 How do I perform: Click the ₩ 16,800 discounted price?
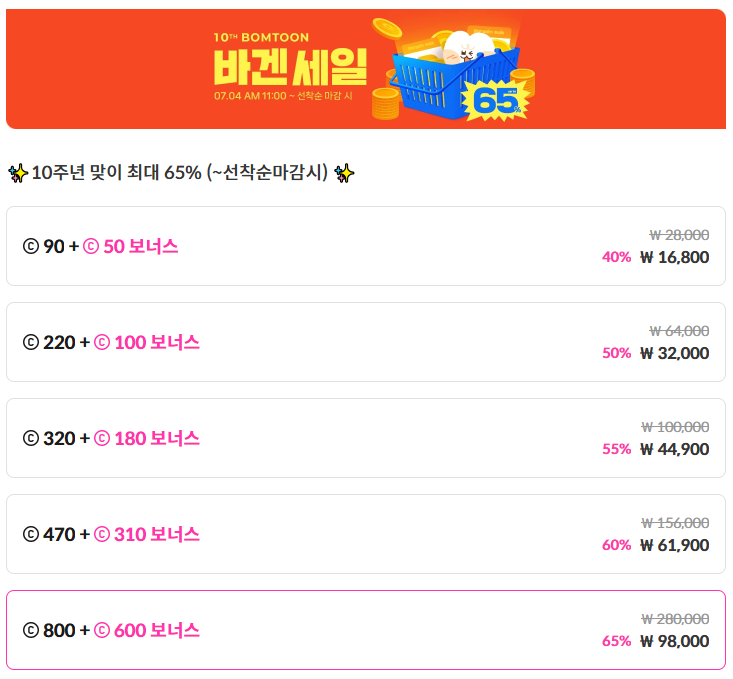click(x=675, y=257)
